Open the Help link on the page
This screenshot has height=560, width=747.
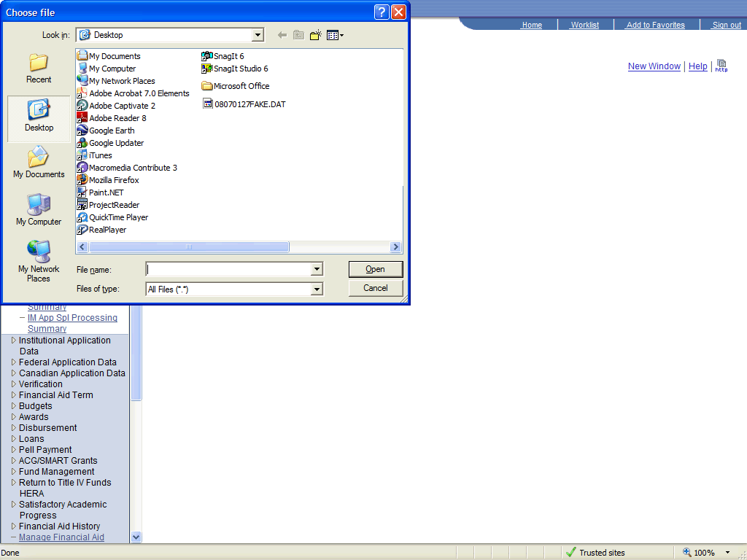697,66
